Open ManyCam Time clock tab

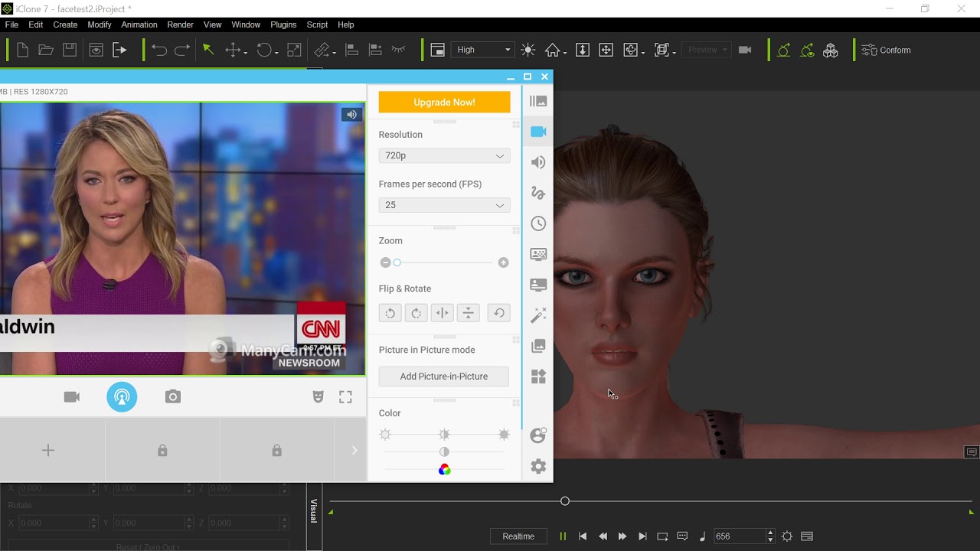click(x=538, y=223)
